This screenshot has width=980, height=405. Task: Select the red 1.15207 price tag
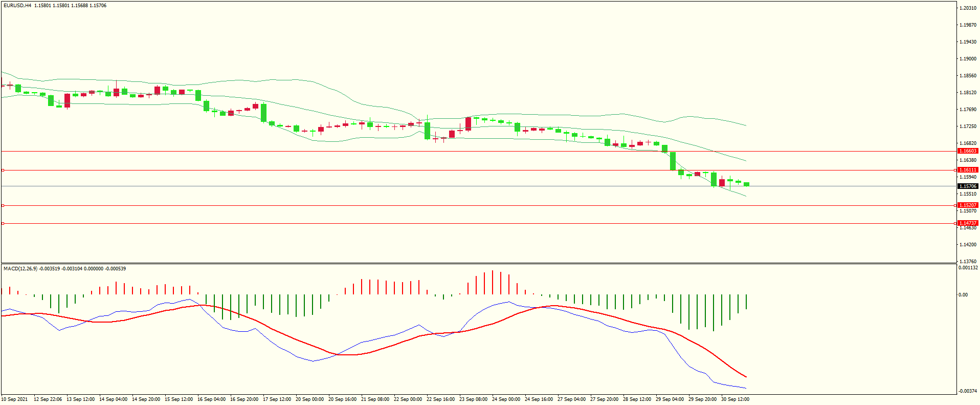click(x=968, y=205)
